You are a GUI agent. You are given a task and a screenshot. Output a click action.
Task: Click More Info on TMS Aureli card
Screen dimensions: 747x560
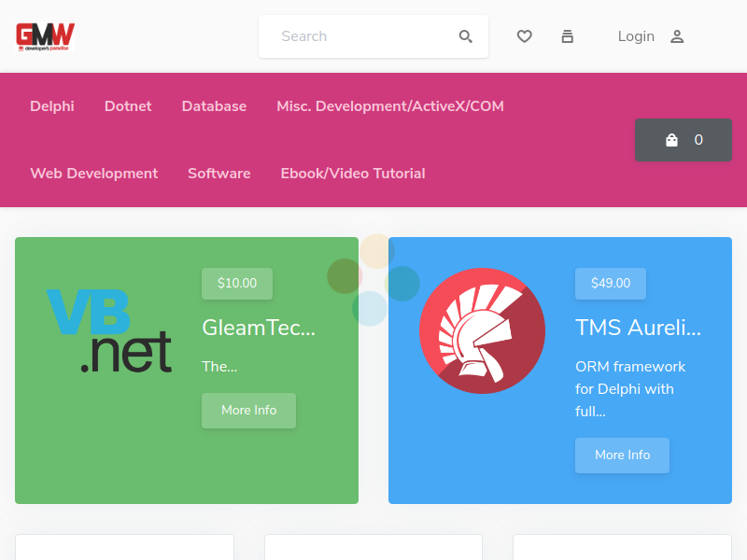pos(622,455)
